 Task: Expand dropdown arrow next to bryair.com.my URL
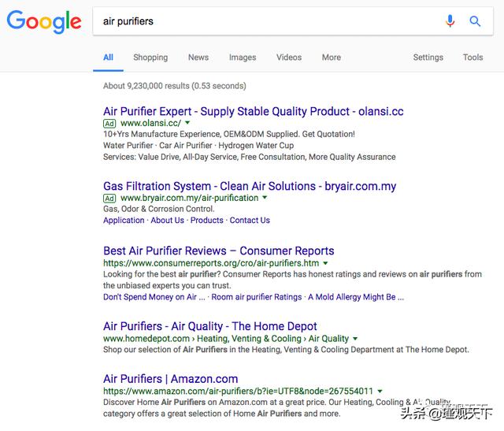click(x=265, y=197)
